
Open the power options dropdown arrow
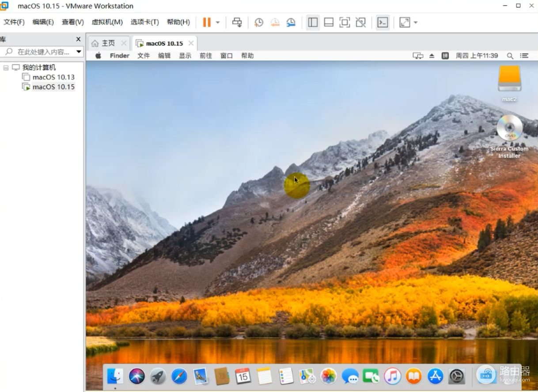[218, 23]
